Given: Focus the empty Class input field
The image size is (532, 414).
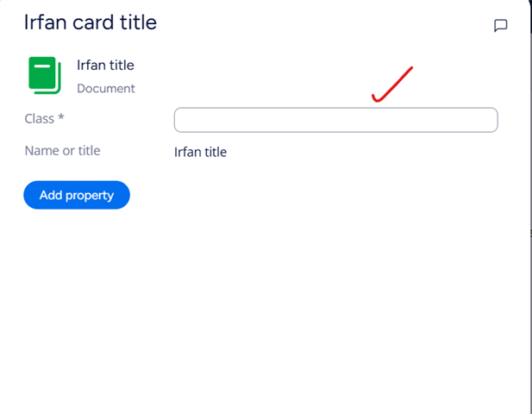Looking at the screenshot, I should pyautogui.click(x=336, y=120).
